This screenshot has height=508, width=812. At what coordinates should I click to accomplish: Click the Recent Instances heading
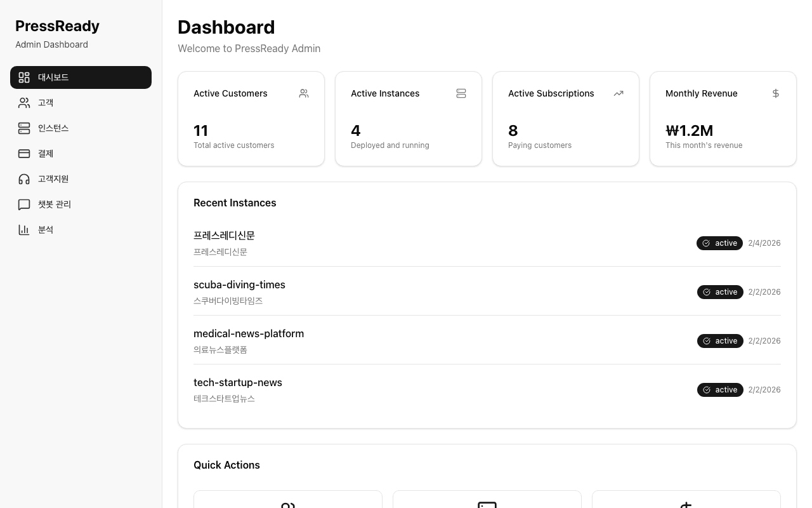235,203
